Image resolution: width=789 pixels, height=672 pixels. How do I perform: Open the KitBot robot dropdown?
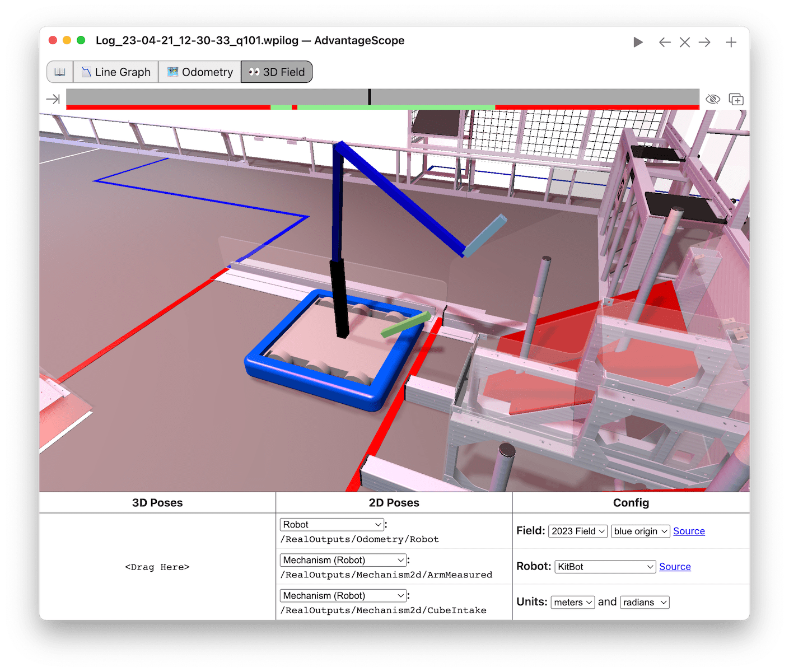point(605,567)
